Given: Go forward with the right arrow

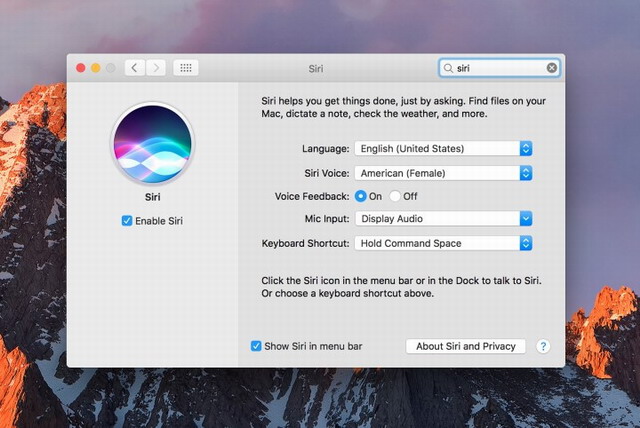Looking at the screenshot, I should pyautogui.click(x=156, y=68).
